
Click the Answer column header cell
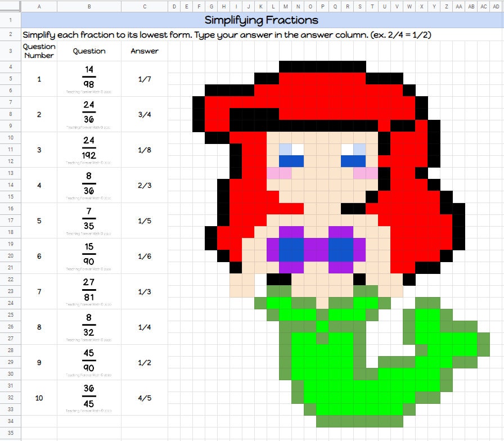coord(145,51)
